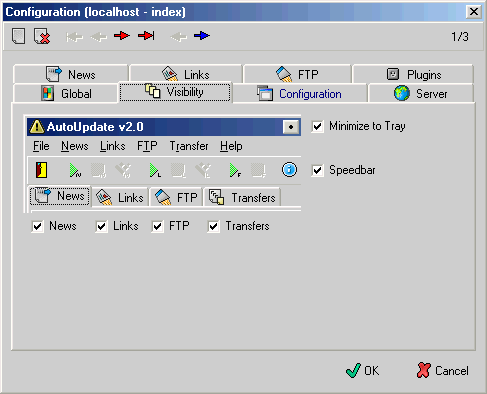Select the News tab in preview window
487x394 pixels.
60,196
